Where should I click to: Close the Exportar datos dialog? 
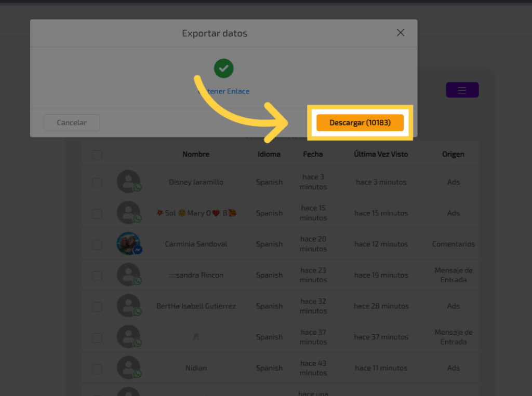[400, 33]
